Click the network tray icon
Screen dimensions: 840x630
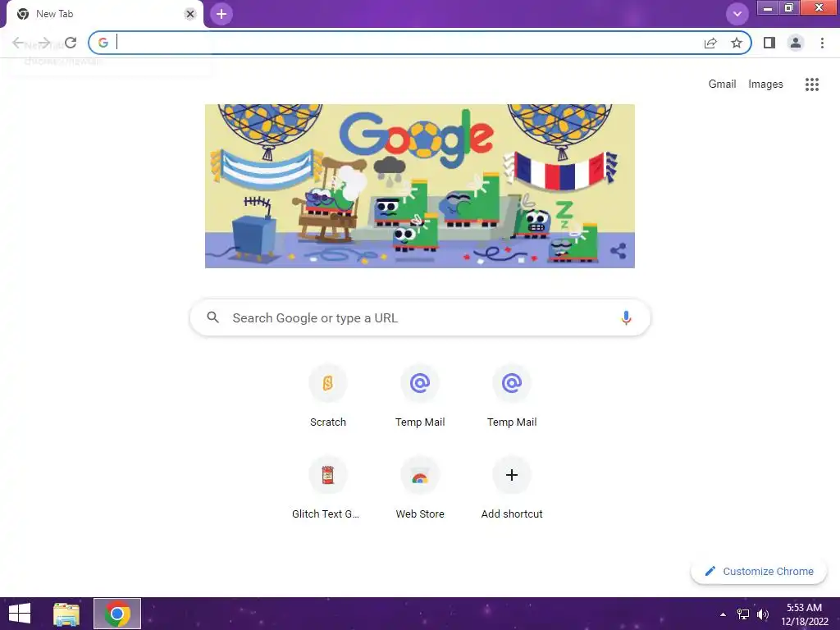click(x=743, y=614)
